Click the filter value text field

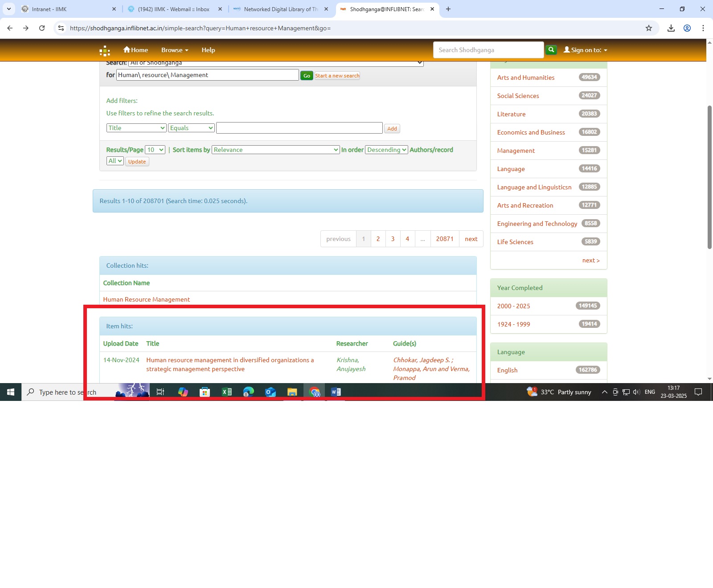tap(299, 128)
